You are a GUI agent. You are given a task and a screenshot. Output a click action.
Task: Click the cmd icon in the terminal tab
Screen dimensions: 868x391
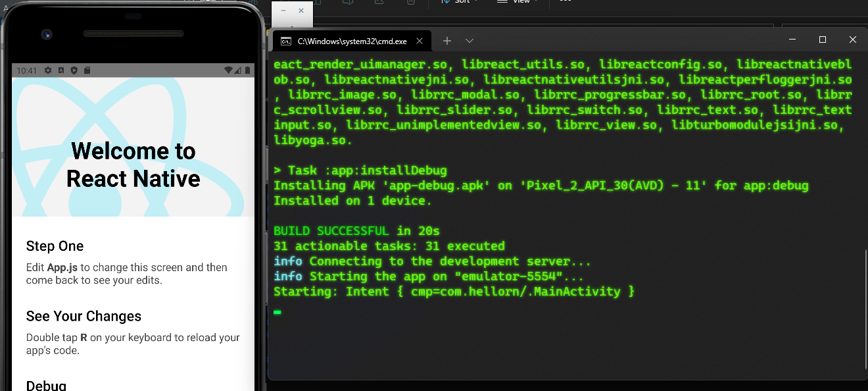point(286,41)
